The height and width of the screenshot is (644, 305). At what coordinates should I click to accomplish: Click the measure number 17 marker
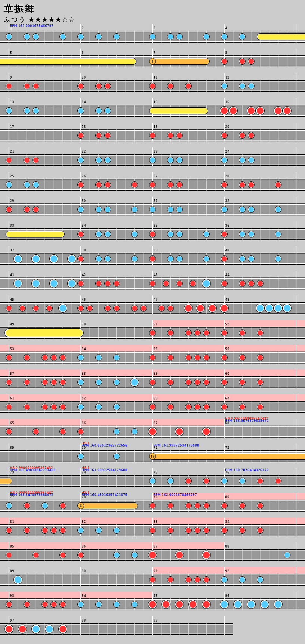click(x=12, y=127)
